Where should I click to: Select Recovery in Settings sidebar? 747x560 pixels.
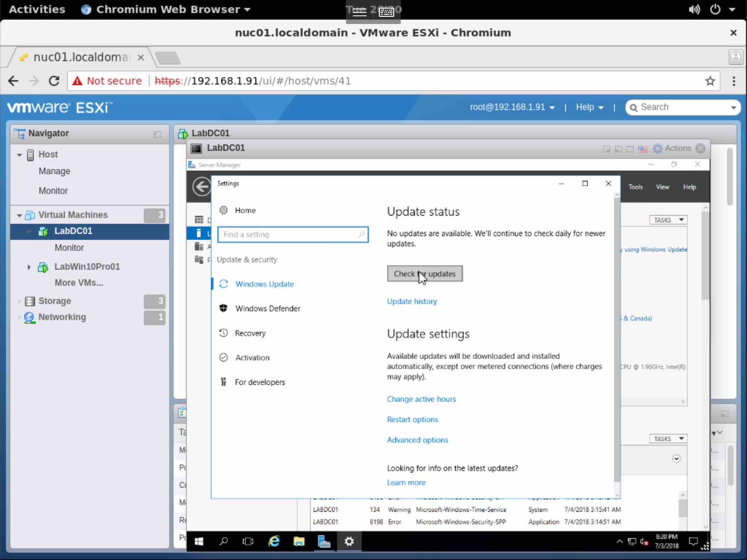250,333
